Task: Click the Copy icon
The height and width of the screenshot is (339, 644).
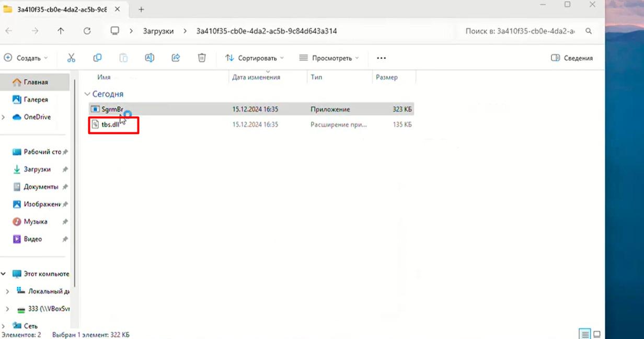Action: (x=97, y=58)
